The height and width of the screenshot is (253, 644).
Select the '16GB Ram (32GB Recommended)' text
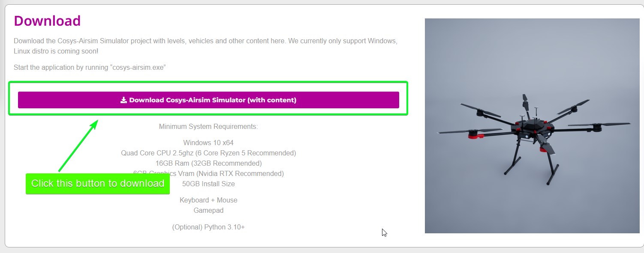pos(208,163)
